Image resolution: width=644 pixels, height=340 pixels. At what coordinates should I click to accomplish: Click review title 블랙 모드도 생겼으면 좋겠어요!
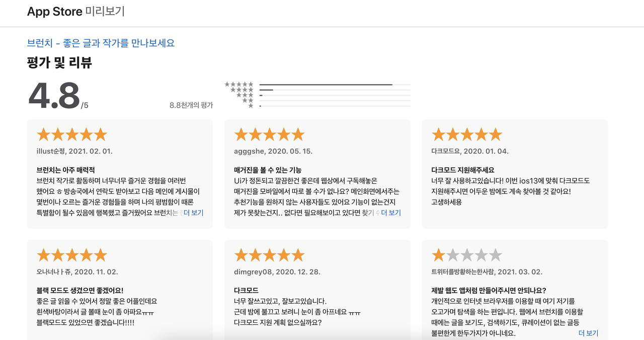[80, 291]
